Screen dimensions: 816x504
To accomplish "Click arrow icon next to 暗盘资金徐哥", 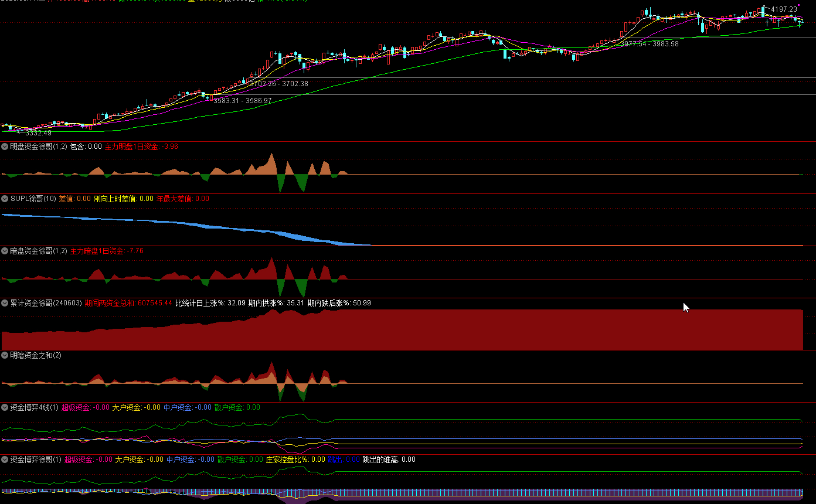I will point(5,251).
